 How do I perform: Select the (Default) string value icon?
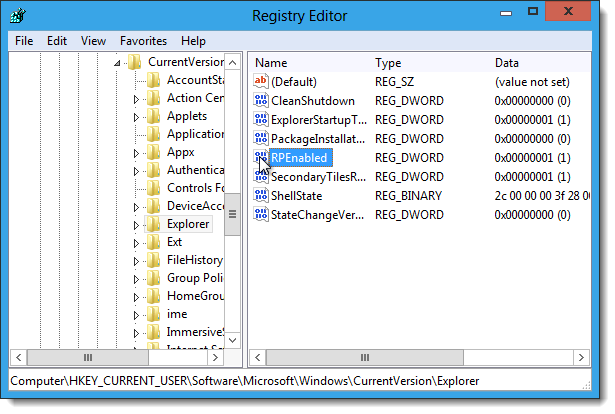click(261, 82)
